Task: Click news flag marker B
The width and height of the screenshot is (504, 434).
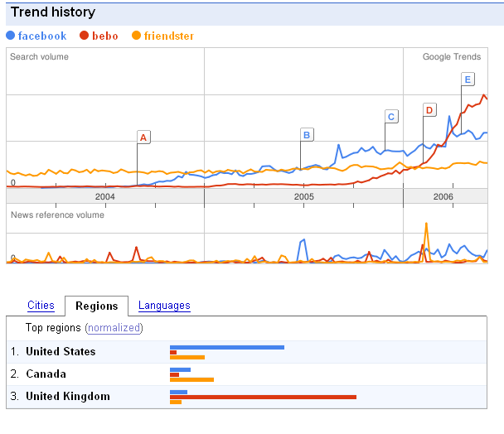Action: pos(306,134)
